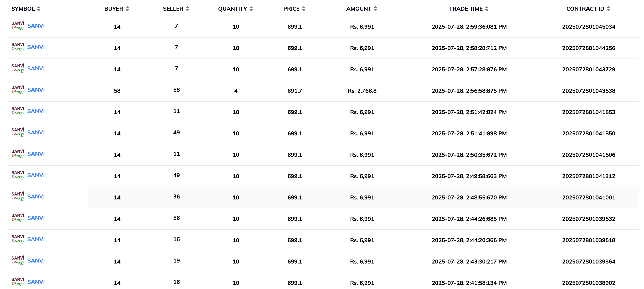Open SANVI link for trade at 2:48:55:670 PM
The height and width of the screenshot is (289, 644).
36,196
